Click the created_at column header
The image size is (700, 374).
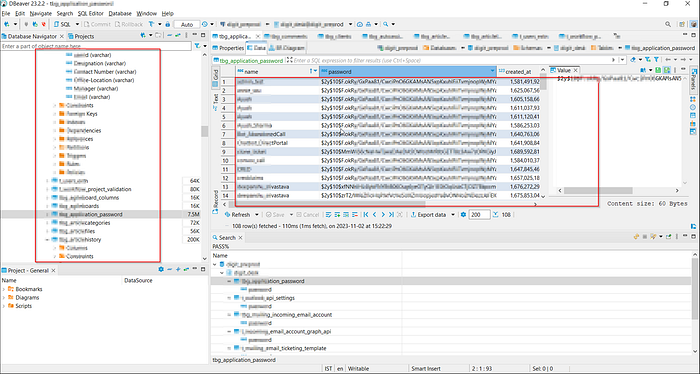pos(518,71)
